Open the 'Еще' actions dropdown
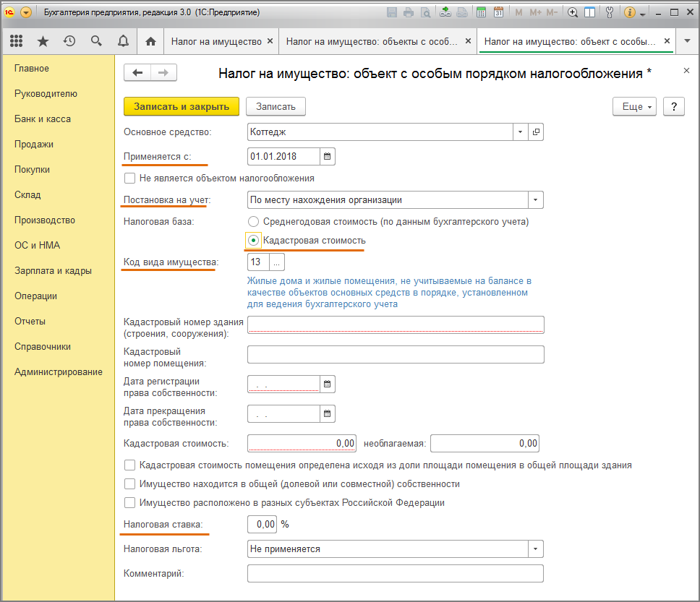 point(634,107)
